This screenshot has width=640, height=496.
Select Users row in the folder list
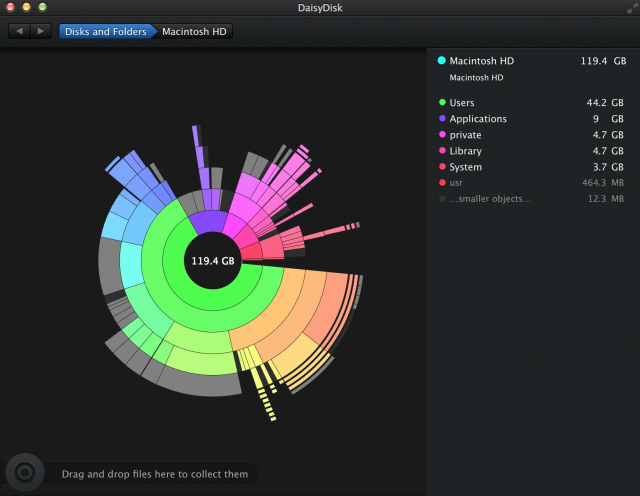point(531,102)
